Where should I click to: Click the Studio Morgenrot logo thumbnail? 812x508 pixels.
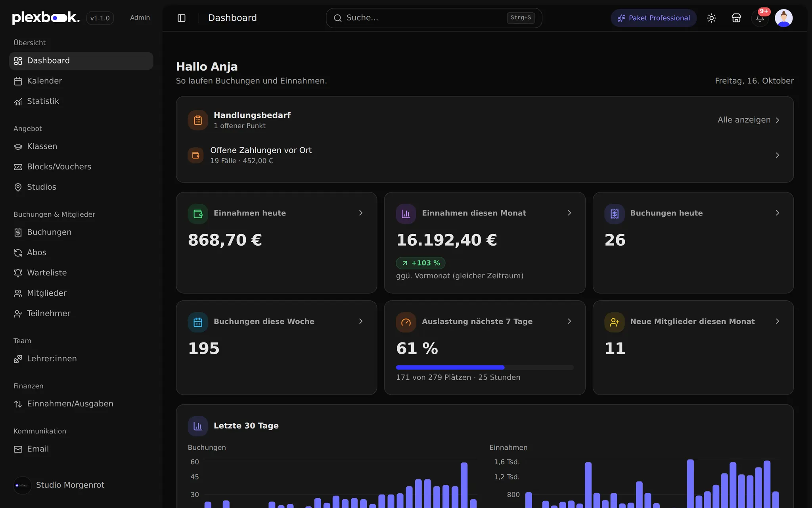[22, 485]
